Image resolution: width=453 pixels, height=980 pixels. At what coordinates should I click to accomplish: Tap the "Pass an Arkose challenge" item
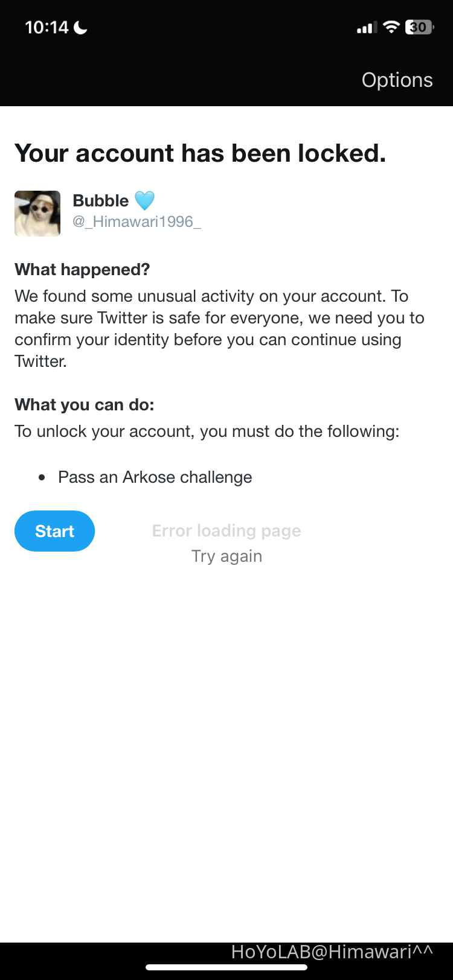pos(155,477)
